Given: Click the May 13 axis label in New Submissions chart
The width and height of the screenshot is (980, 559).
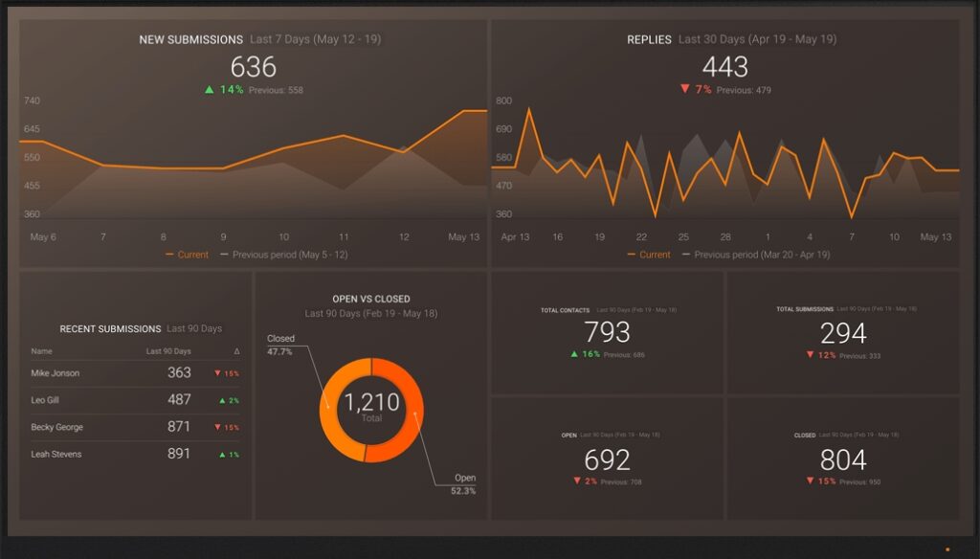Looking at the screenshot, I should coord(464,237).
